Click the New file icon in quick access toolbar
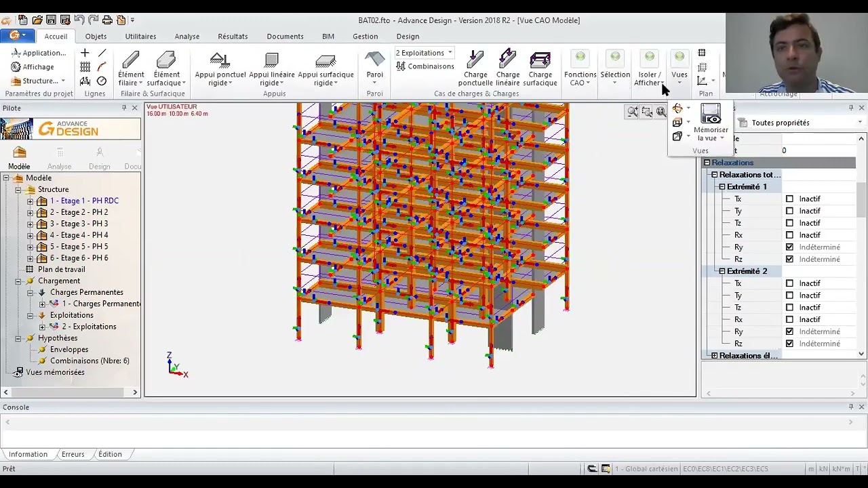868x488 pixels. coord(23,20)
